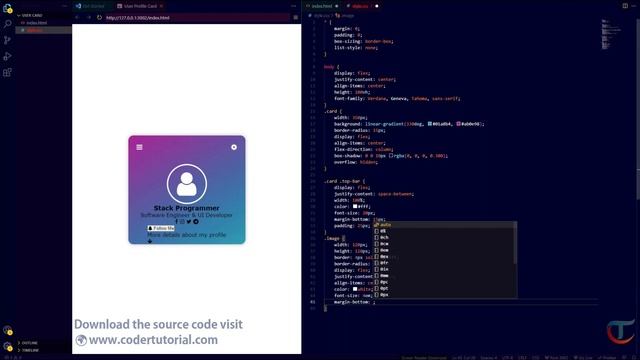The height and width of the screenshot is (360, 640).
Task: Click Software Engineer & UI Developer subtitle
Action: point(187,215)
